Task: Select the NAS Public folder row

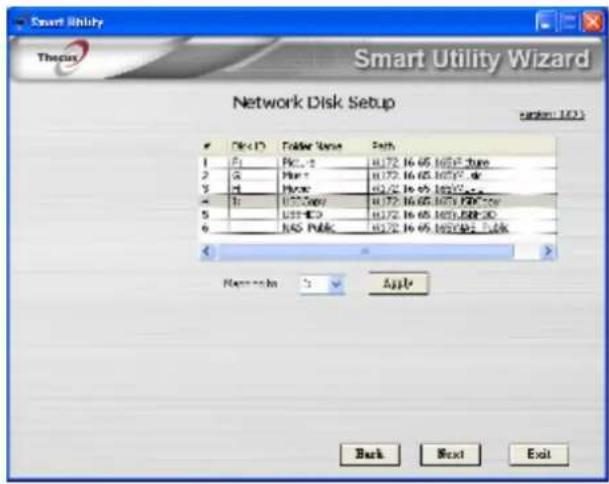Action: click(x=378, y=228)
